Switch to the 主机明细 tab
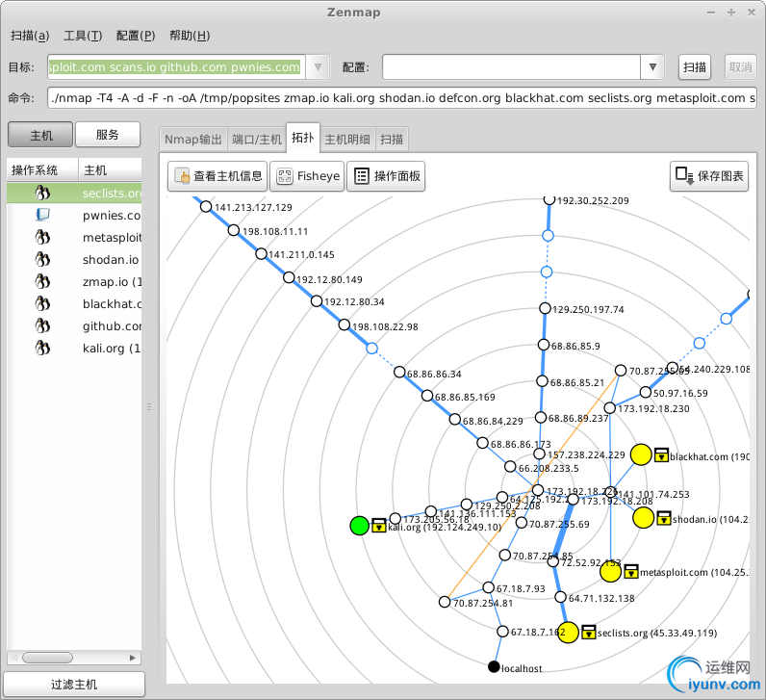 (x=346, y=140)
